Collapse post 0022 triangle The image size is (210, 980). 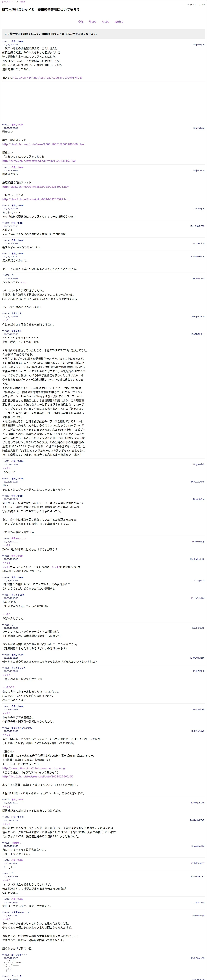point(3,728)
